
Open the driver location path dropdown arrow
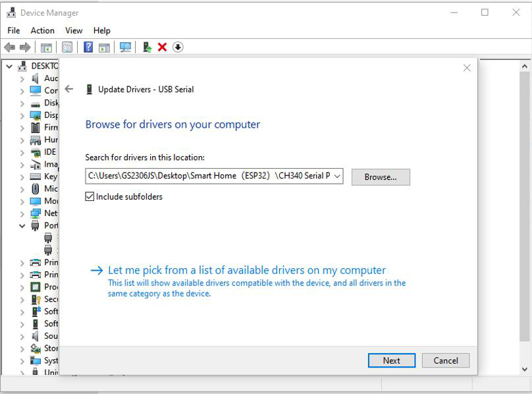click(x=337, y=176)
